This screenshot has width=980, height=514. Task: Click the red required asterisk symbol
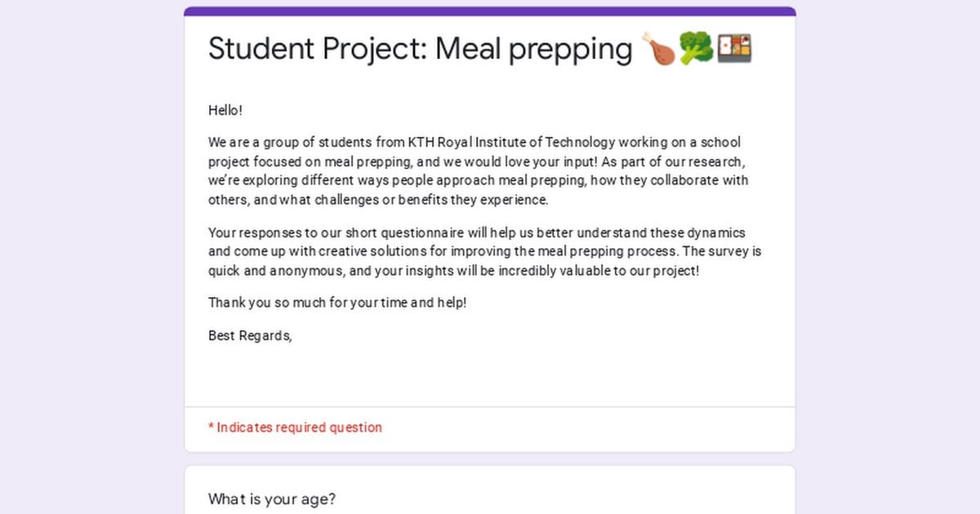pyautogui.click(x=211, y=427)
